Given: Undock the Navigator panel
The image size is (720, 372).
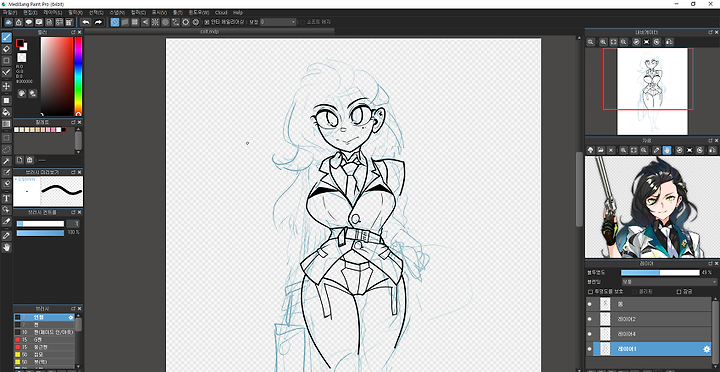Looking at the screenshot, I should pos(710,32).
